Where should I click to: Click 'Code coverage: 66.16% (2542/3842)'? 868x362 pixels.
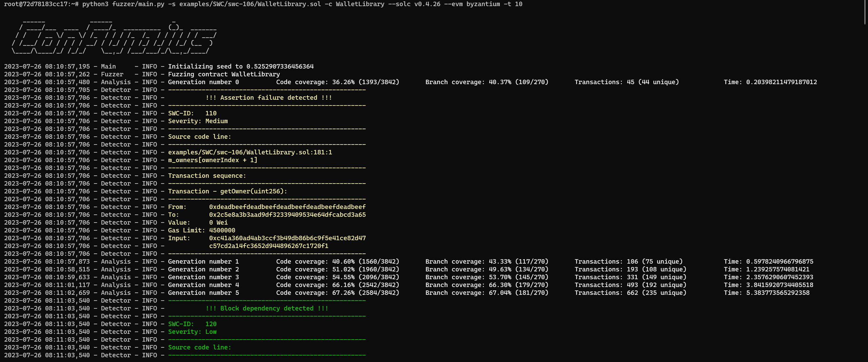click(x=338, y=285)
